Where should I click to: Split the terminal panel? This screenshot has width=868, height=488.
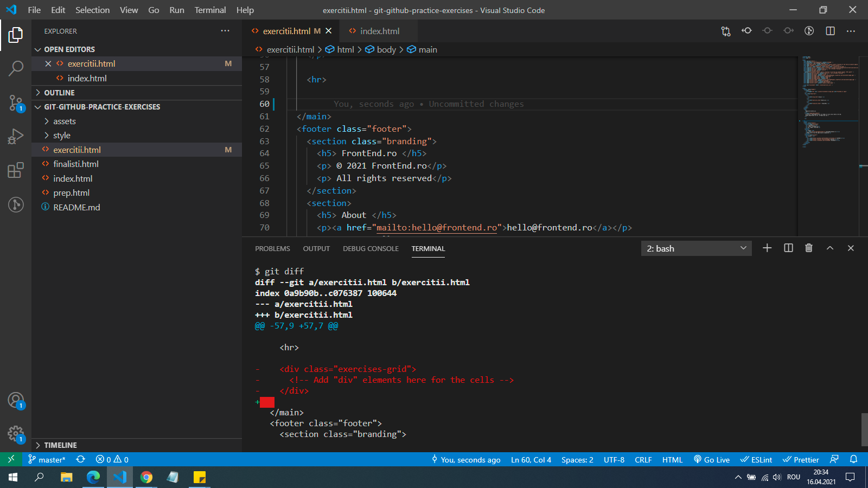tap(788, 248)
